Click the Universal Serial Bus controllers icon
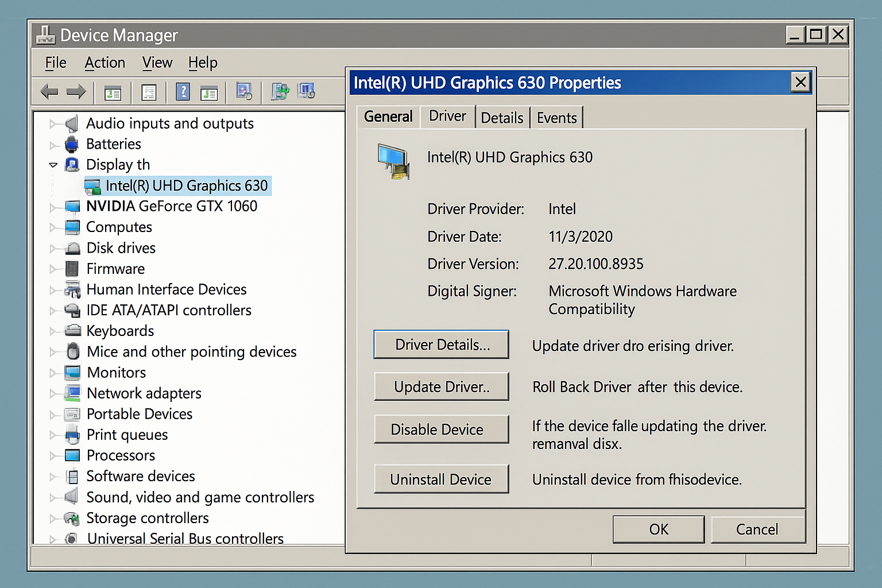 click(x=71, y=539)
